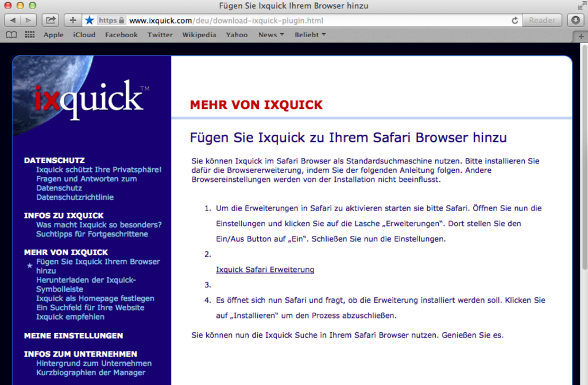
Task: Open 'Ixquick als Homepage festlegen' link
Action: (95, 298)
